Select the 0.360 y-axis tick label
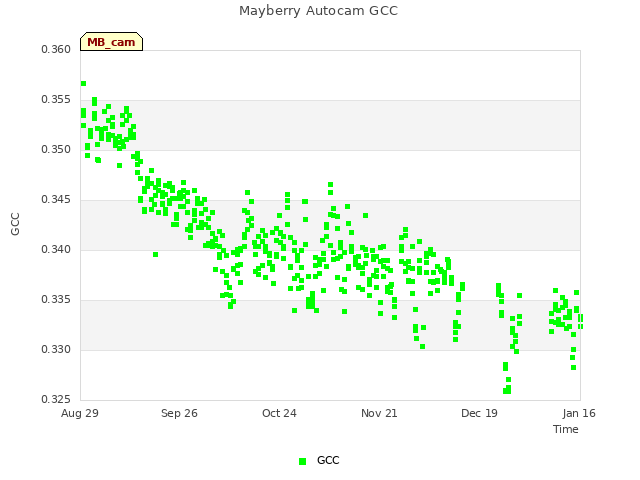The image size is (640, 480). pos(56,50)
